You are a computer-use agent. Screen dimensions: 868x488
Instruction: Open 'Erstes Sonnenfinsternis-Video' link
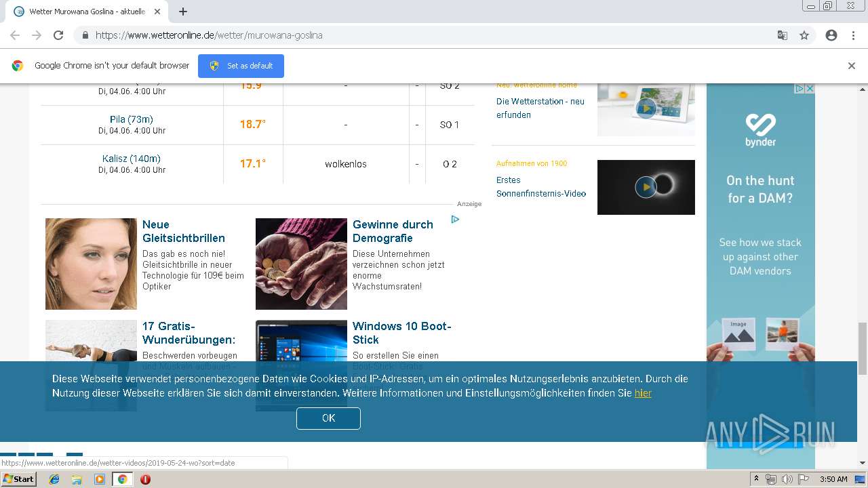pyautogui.click(x=541, y=186)
